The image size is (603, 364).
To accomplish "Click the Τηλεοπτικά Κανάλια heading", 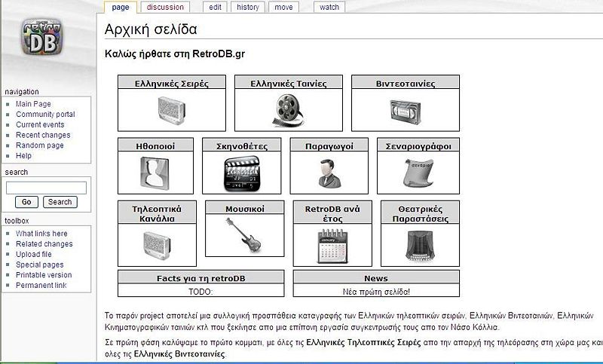I will (x=157, y=214).
